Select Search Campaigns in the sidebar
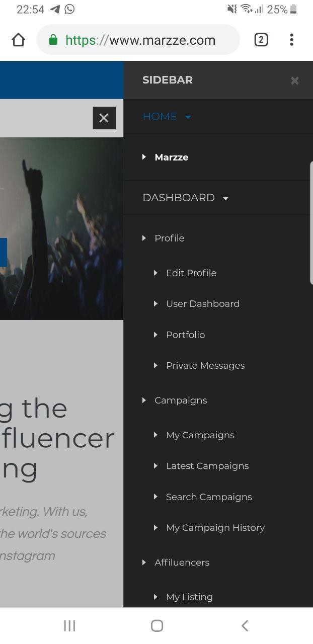The image size is (313, 644). click(x=208, y=497)
